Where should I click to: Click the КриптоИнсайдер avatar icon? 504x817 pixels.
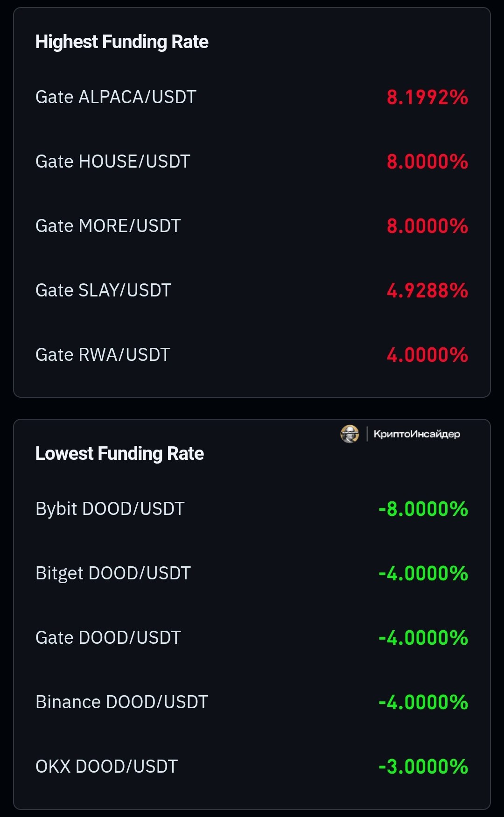350,434
